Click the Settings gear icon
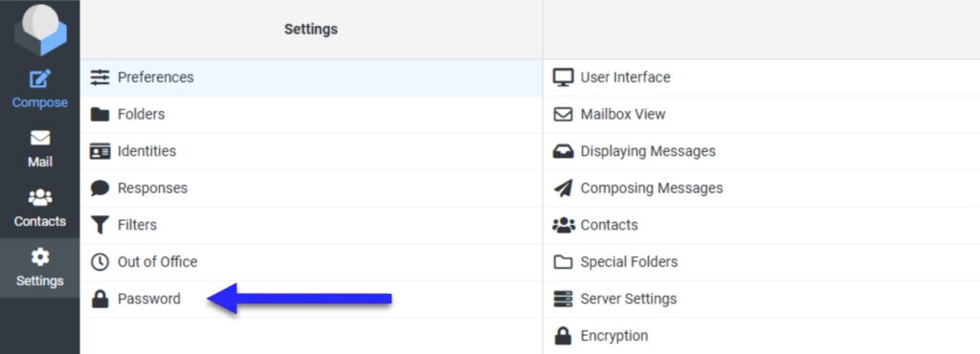Viewport: 980px width, 354px height. tap(40, 256)
